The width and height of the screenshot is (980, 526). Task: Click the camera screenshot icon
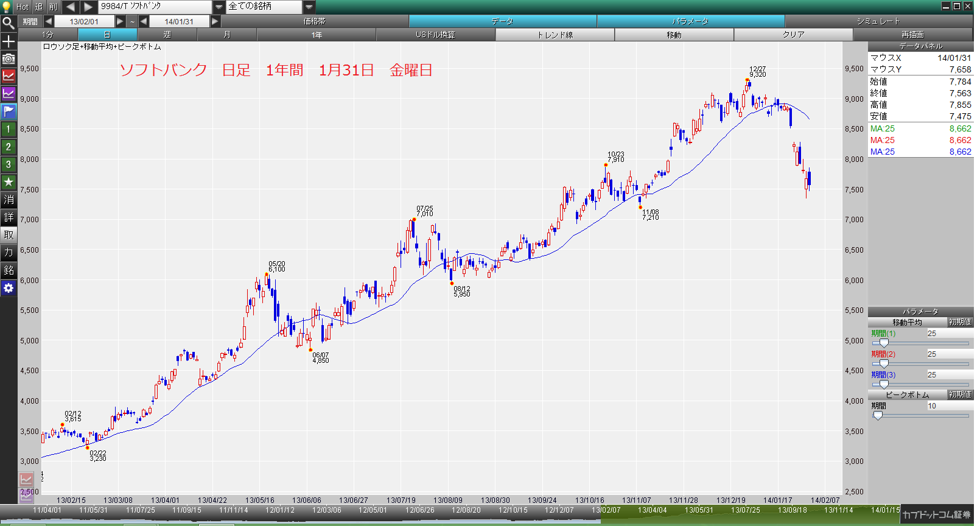click(9, 59)
